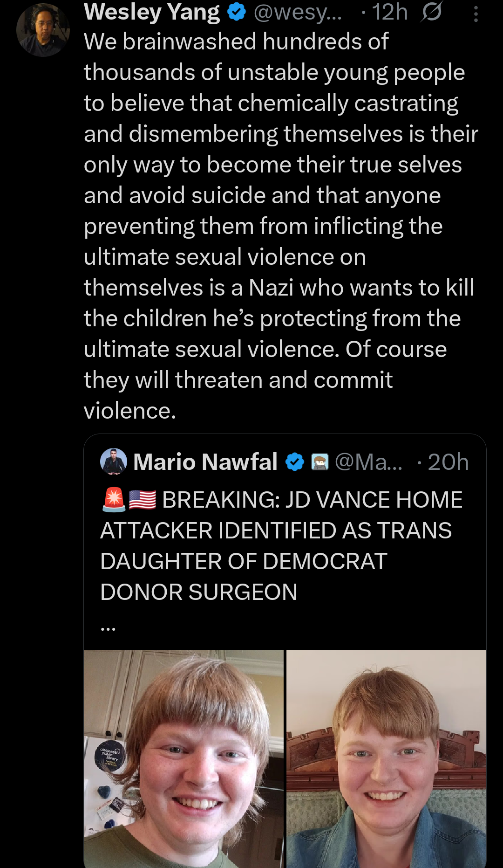The height and width of the screenshot is (868, 503).
Task: Click the siren emoji in the breaking news post
Action: tap(114, 499)
